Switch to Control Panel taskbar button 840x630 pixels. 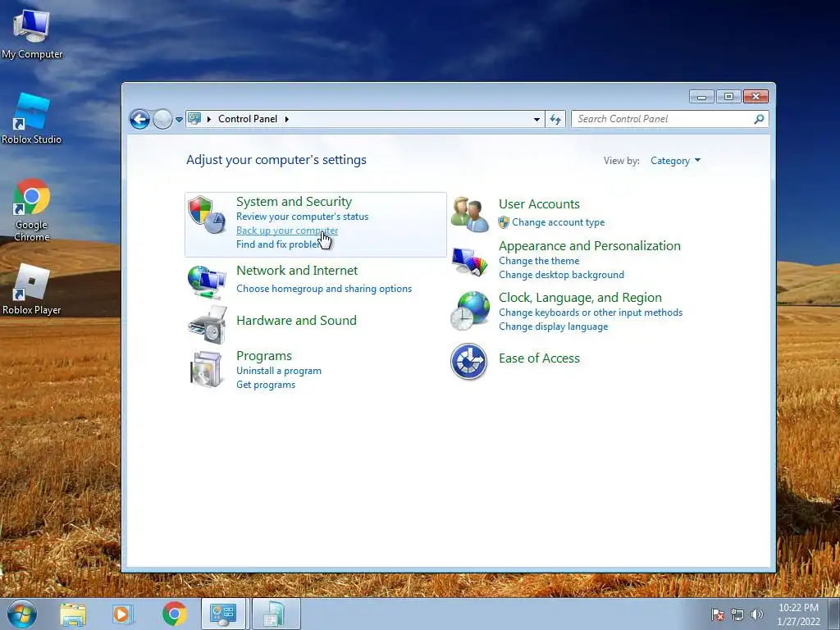click(x=223, y=614)
